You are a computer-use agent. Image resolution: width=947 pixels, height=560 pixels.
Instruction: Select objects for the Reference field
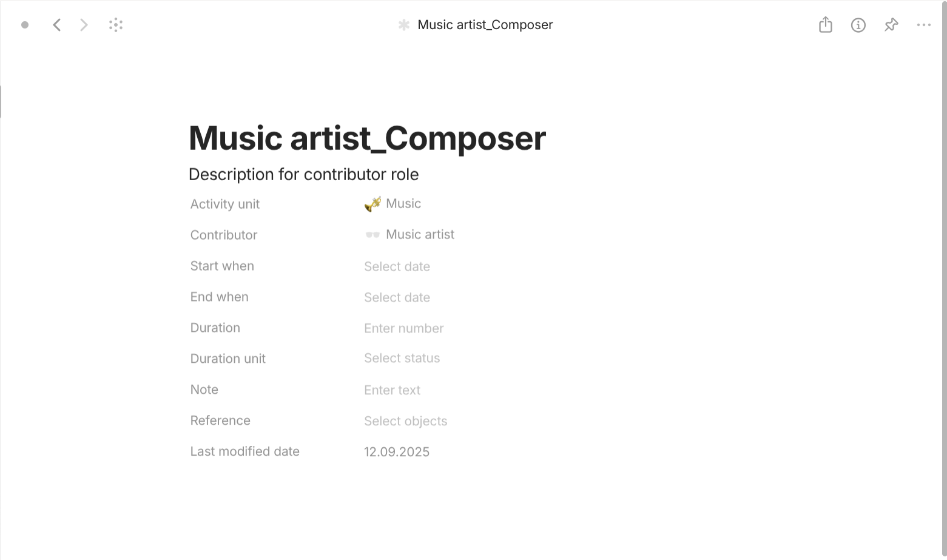405,420
